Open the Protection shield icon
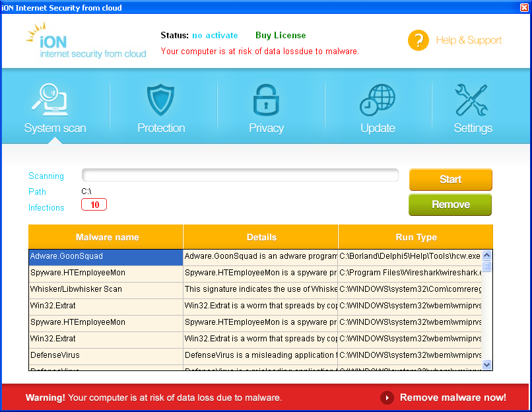The height and width of the screenshot is (412, 532). [160, 100]
